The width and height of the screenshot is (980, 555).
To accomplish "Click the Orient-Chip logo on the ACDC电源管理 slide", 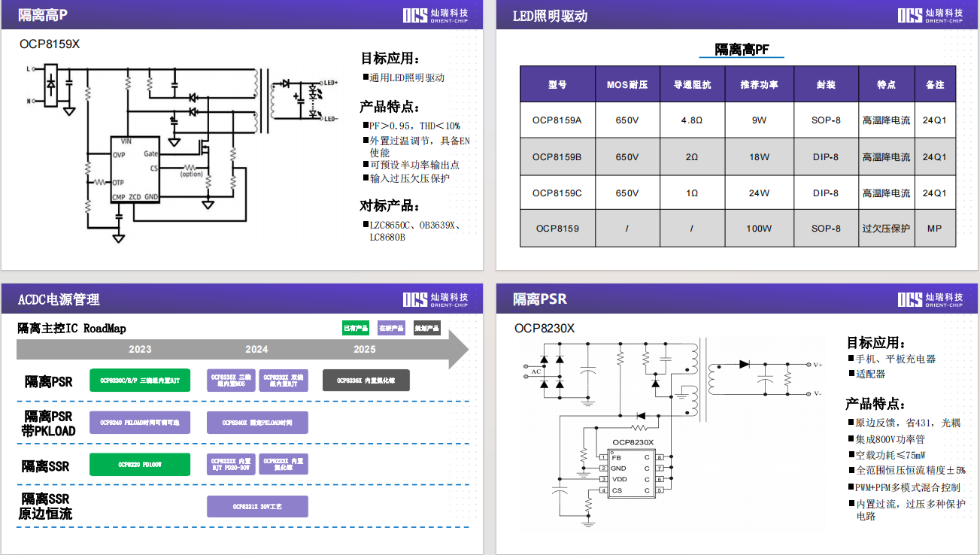I will click(x=435, y=299).
